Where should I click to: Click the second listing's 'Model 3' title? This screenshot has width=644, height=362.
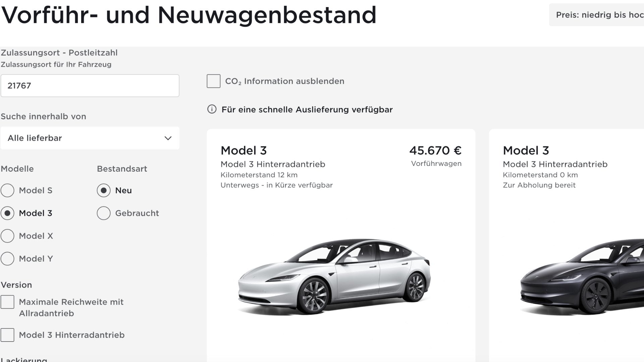tap(526, 150)
